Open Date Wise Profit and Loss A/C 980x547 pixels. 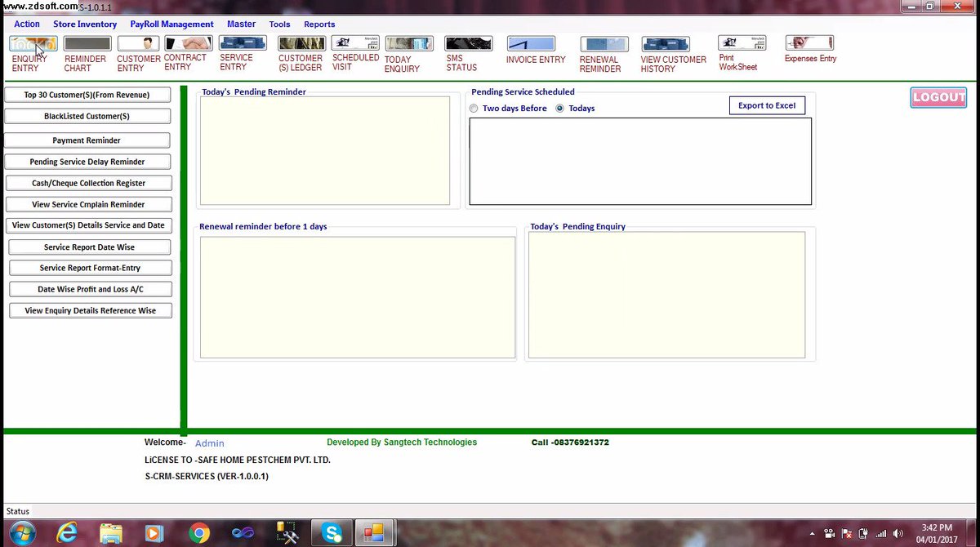[90, 289]
